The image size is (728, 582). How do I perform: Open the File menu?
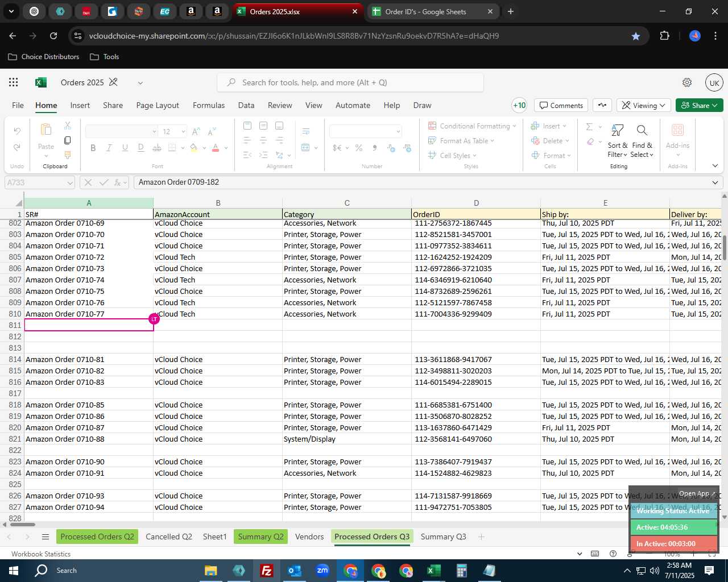click(18, 105)
